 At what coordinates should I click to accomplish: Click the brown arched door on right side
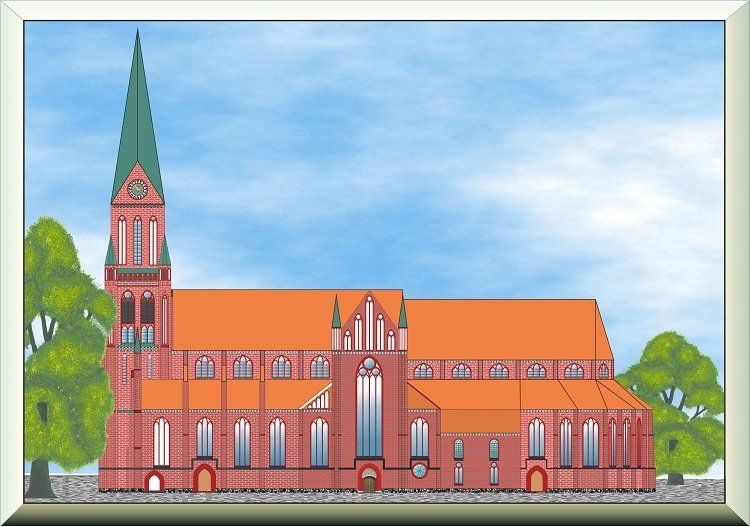(537, 481)
